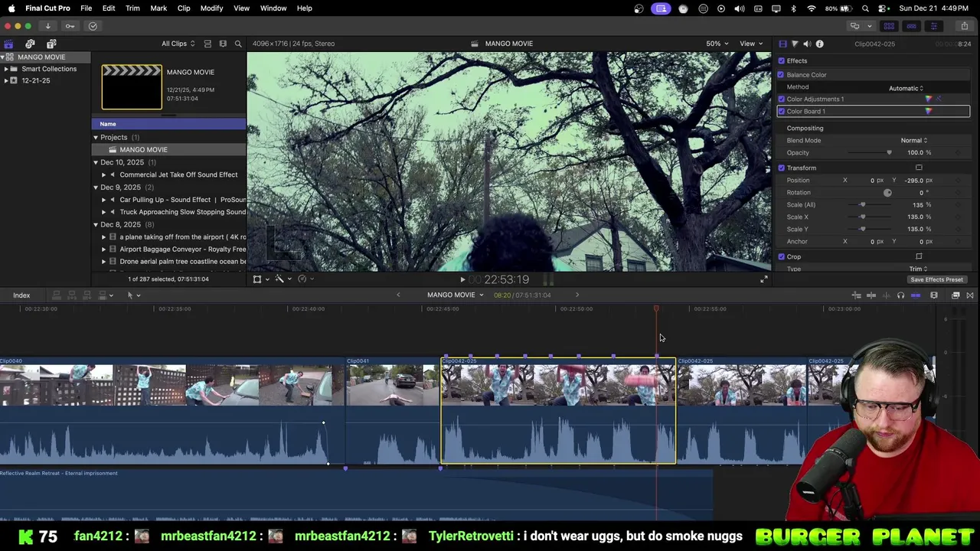Toggle the Timeline panel icon in toolbar
The image size is (980, 551).
pos(911,26)
